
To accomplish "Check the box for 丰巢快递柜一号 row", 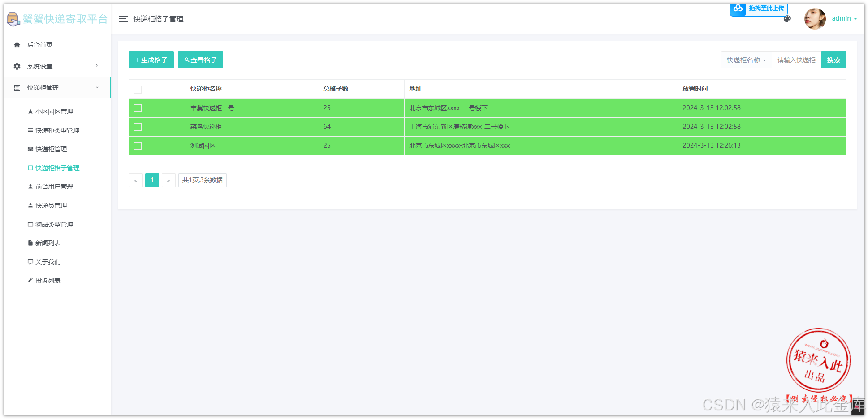I will pos(138,108).
